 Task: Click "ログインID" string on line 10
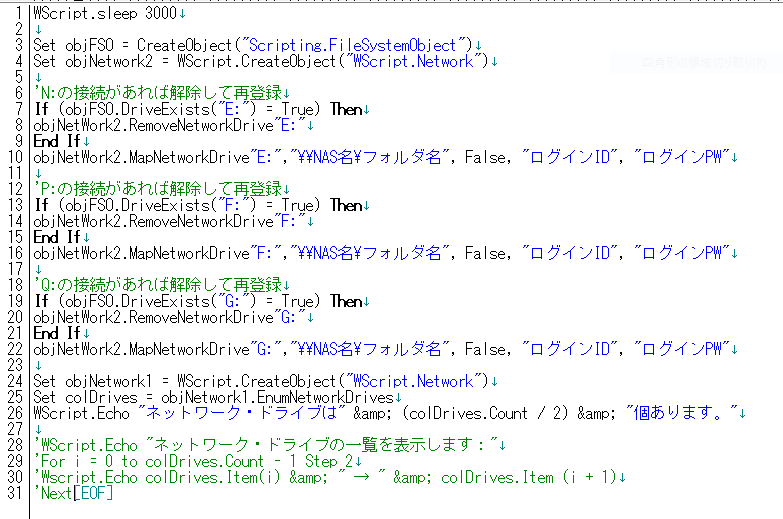point(570,157)
